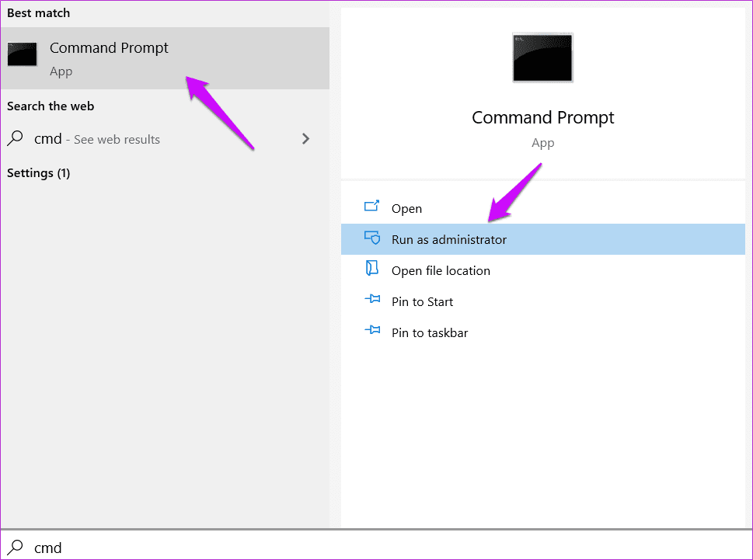
Task: Click the magnifier icon beside cmd web result
Action: [16, 138]
